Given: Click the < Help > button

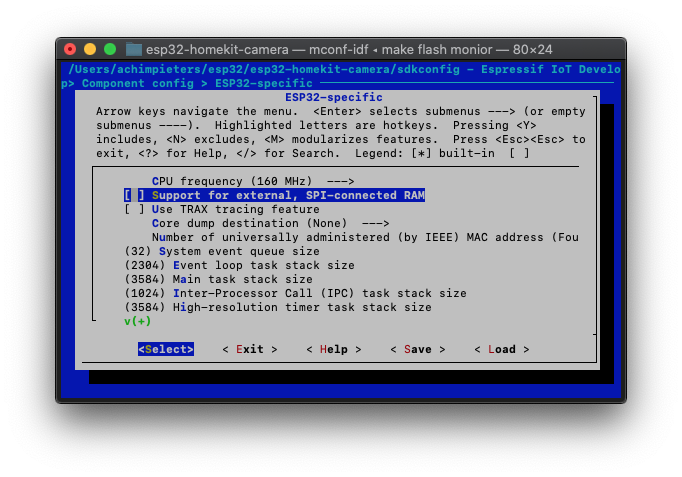Looking at the screenshot, I should tap(334, 349).
